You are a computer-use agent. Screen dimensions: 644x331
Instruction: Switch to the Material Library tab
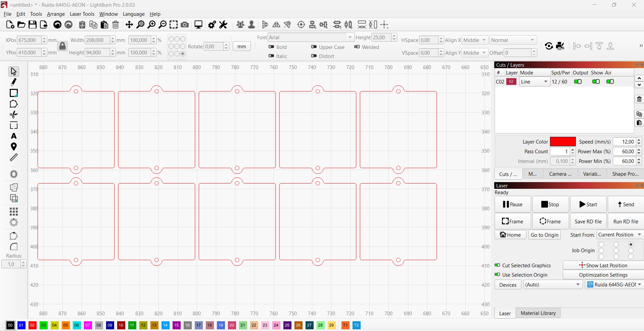[x=538, y=313]
